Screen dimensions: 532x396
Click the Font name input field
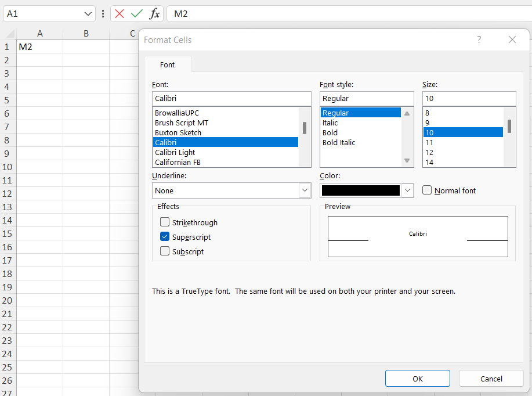point(231,99)
